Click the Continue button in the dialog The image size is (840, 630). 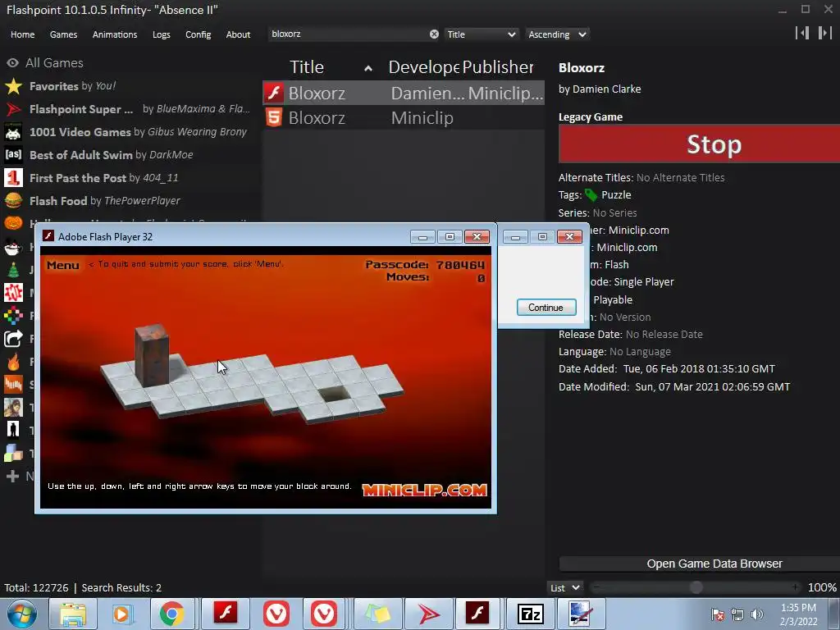(546, 308)
